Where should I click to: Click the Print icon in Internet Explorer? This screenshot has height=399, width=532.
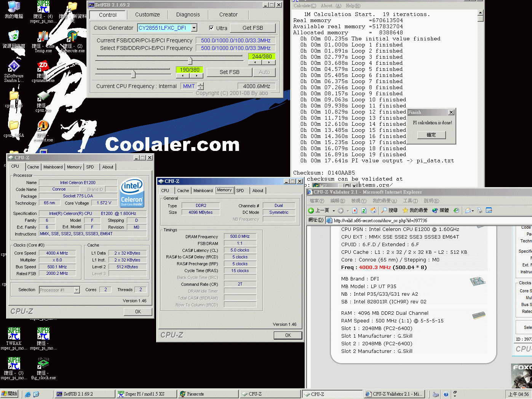[479, 210]
